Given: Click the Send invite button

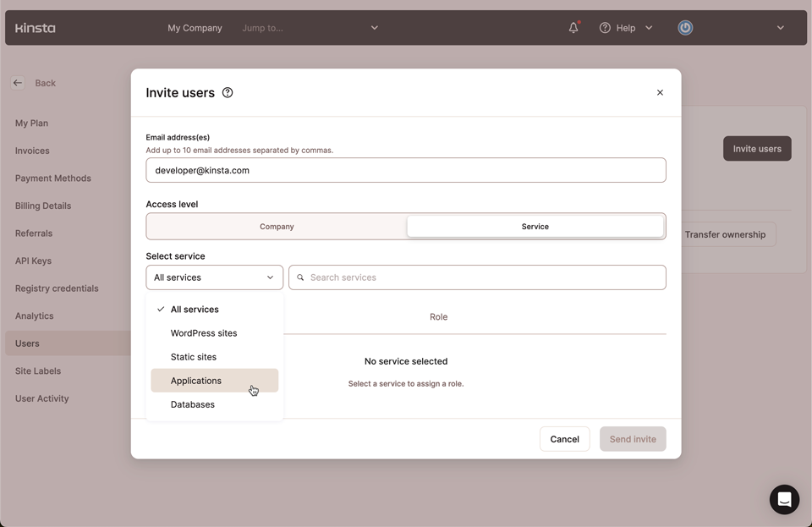Looking at the screenshot, I should tap(633, 438).
